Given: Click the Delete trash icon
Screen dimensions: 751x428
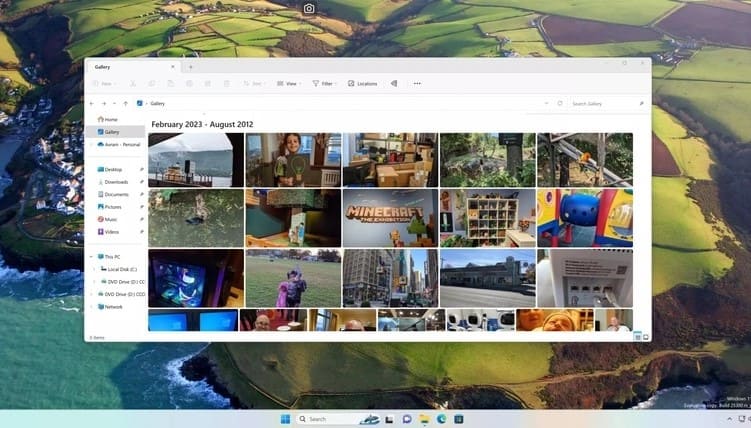Looking at the screenshot, I should [227, 84].
